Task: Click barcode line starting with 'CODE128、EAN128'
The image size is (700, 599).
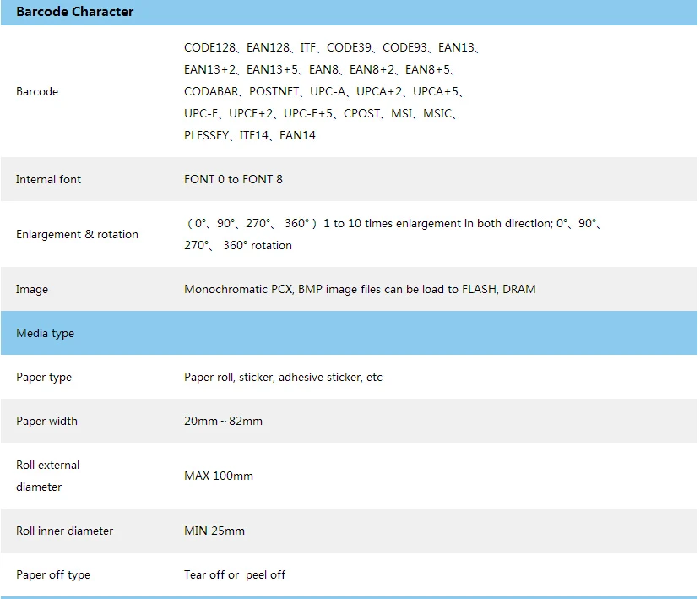Action: (x=332, y=47)
